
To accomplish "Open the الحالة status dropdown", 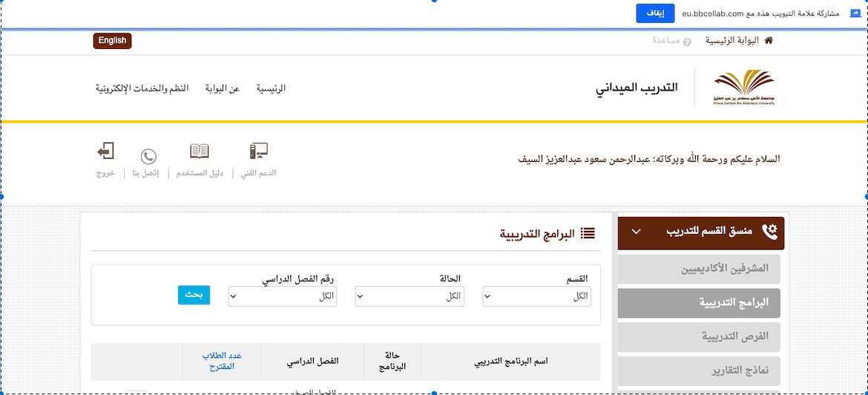I will (410, 296).
